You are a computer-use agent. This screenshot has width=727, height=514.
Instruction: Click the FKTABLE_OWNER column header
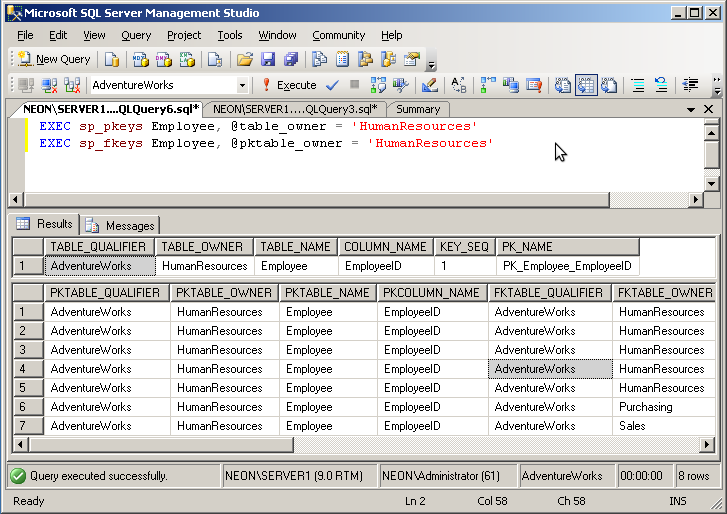[x=664, y=293]
